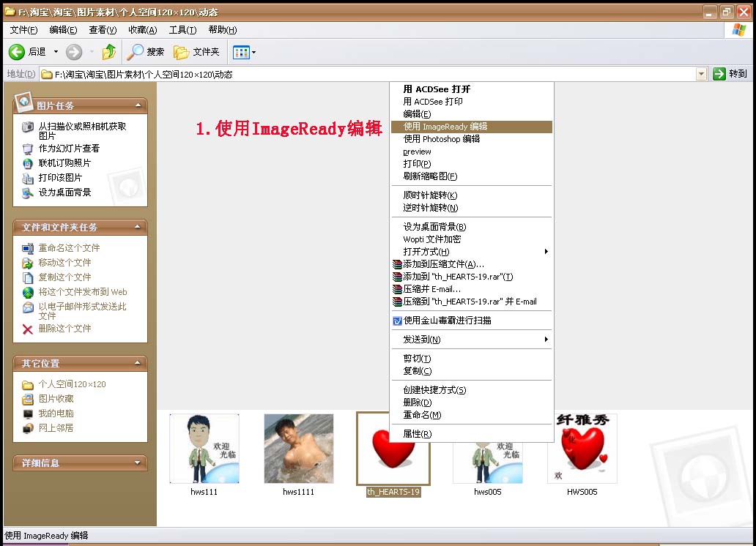This screenshot has height=546, width=756.
Task: Click the email envelope icon
Action: tap(28, 307)
